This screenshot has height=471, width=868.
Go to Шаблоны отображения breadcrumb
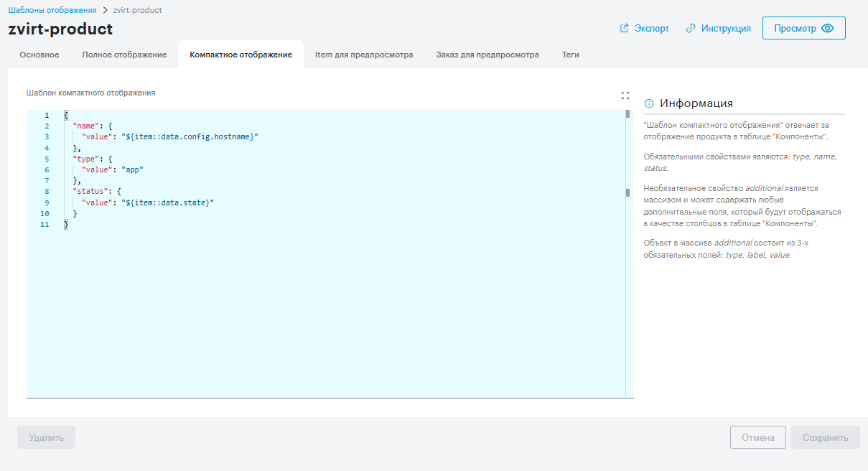52,10
